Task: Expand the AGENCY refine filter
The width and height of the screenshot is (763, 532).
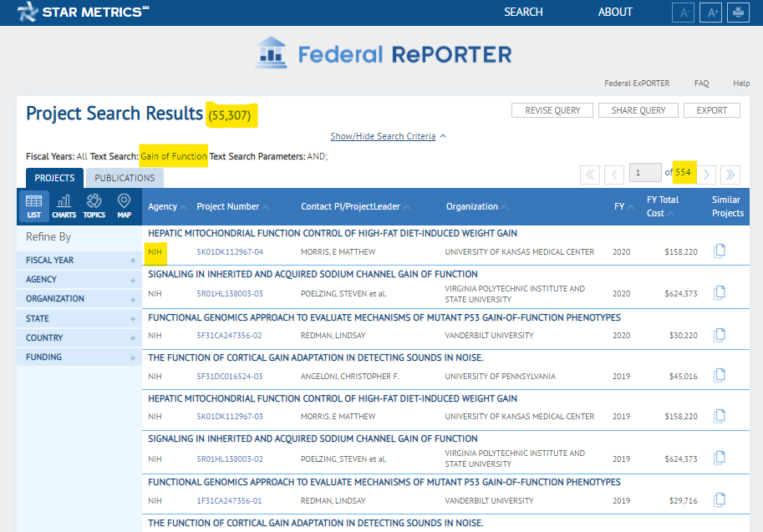Action: point(79,280)
